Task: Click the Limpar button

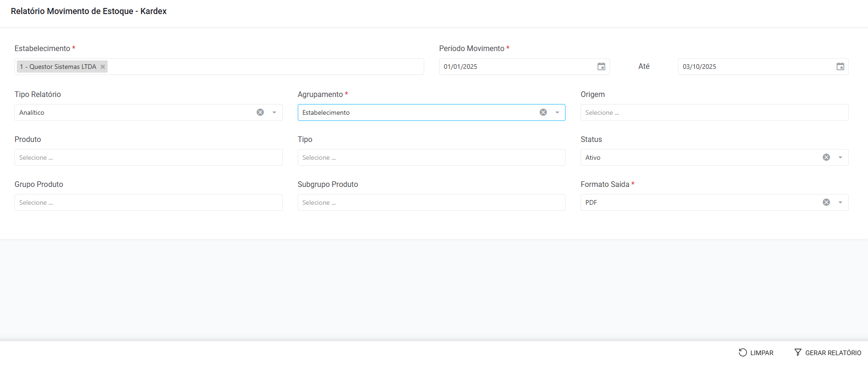Action: coord(756,353)
